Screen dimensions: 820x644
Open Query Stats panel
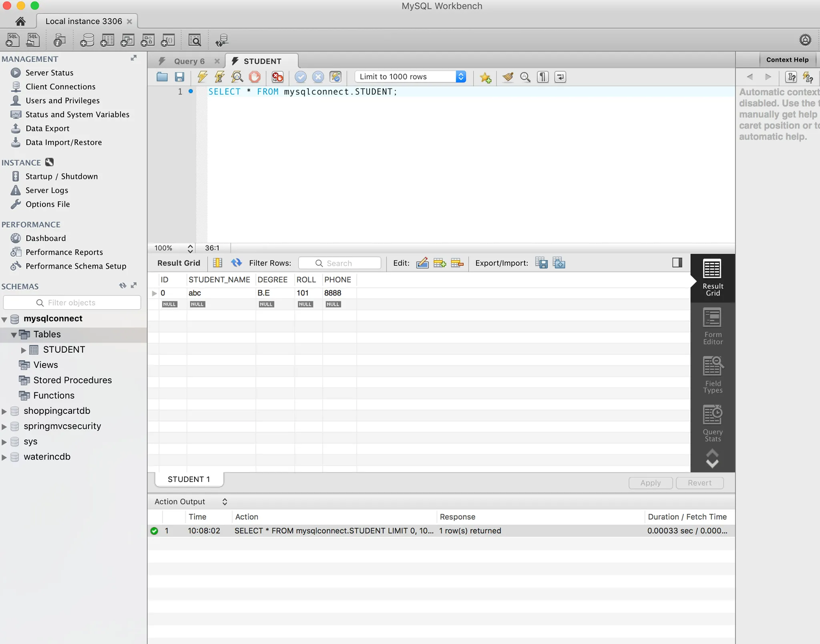(712, 423)
